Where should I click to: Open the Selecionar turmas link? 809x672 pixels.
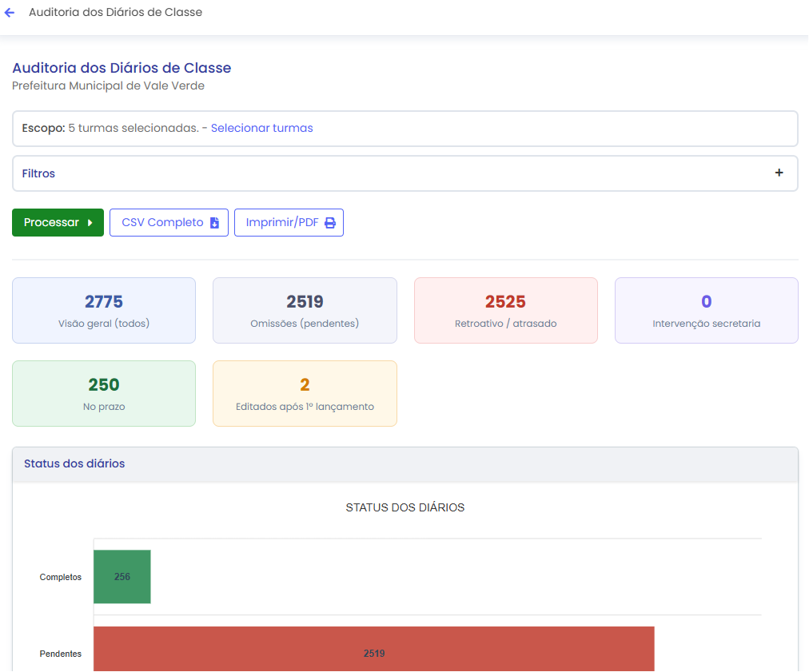pos(261,128)
